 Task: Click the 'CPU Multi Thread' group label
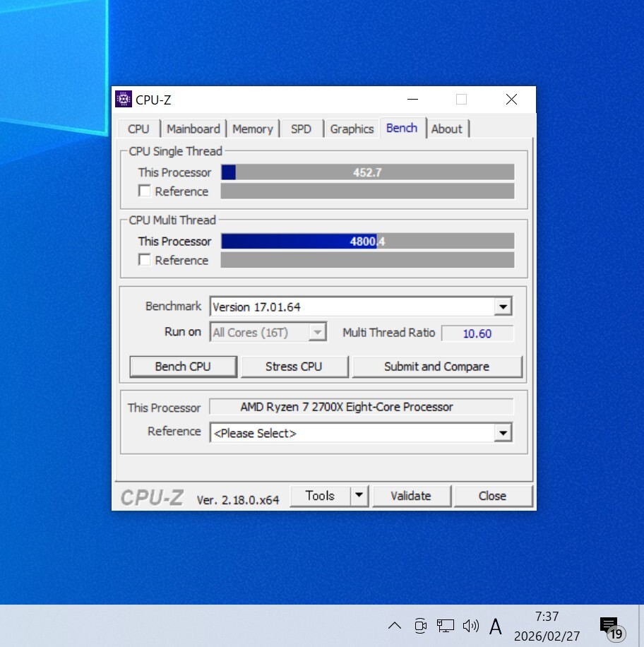tap(172, 220)
